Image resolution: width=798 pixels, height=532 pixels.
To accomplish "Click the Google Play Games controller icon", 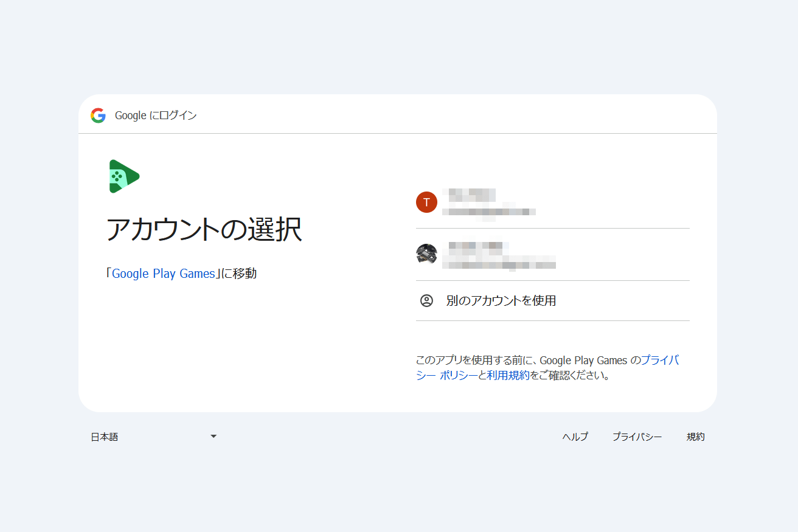I will coord(123,176).
